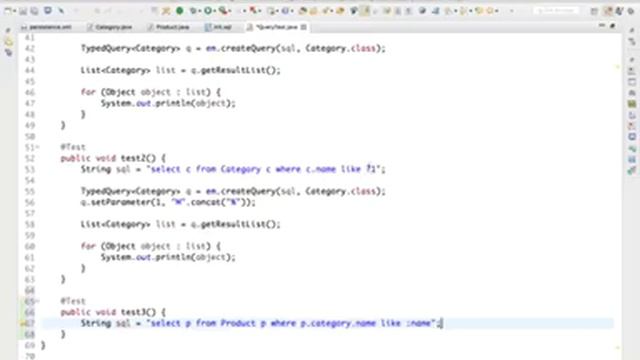This screenshot has width=640, height=360.
Task: Click the test2() method declaration
Action: coord(113,158)
